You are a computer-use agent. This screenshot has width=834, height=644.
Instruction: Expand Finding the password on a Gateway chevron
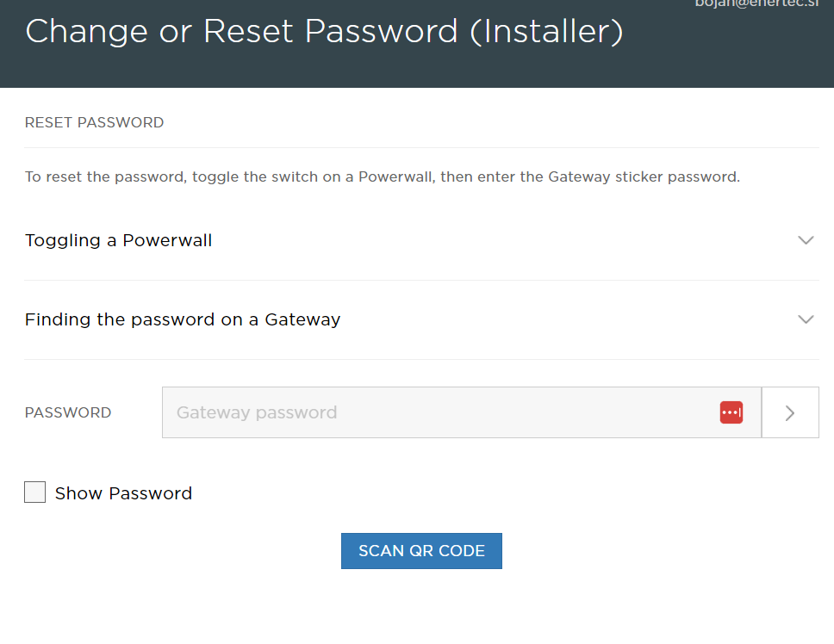806,319
